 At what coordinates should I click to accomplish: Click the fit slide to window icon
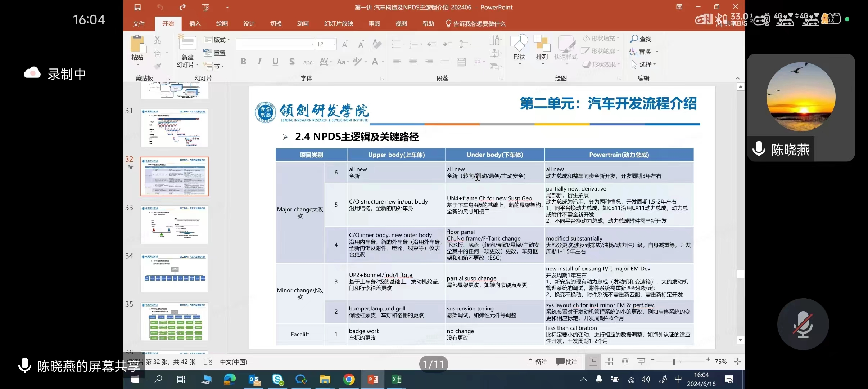[737, 362]
